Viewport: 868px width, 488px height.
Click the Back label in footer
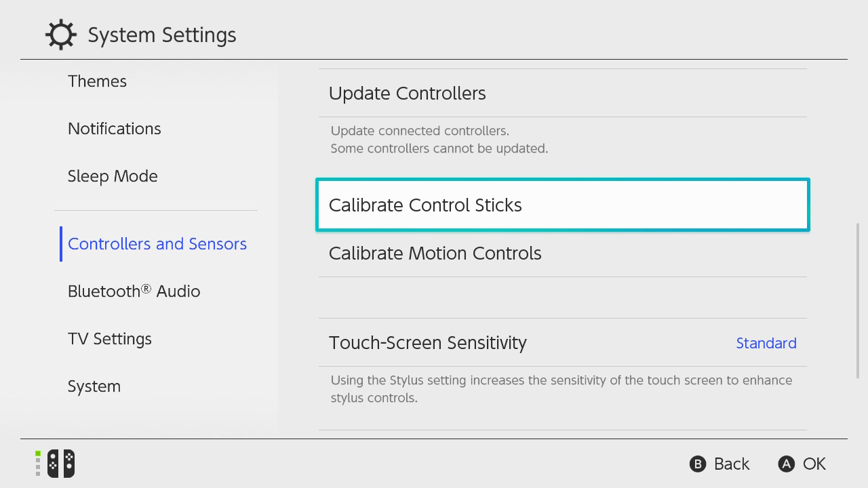(732, 464)
